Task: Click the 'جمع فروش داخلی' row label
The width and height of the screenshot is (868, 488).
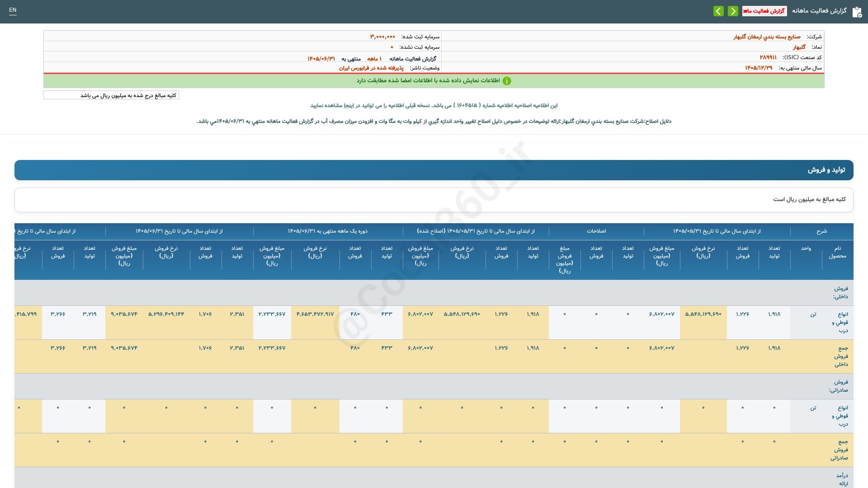Action: pos(841,357)
